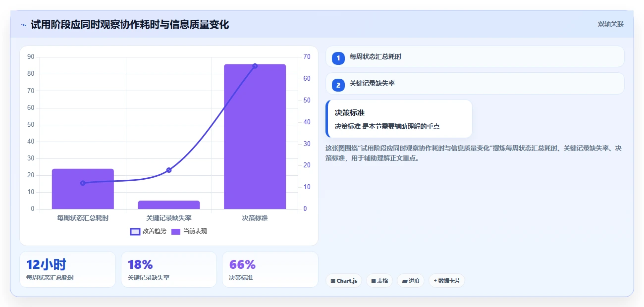
Task: Click the number 2 badge
Action: (x=338, y=85)
